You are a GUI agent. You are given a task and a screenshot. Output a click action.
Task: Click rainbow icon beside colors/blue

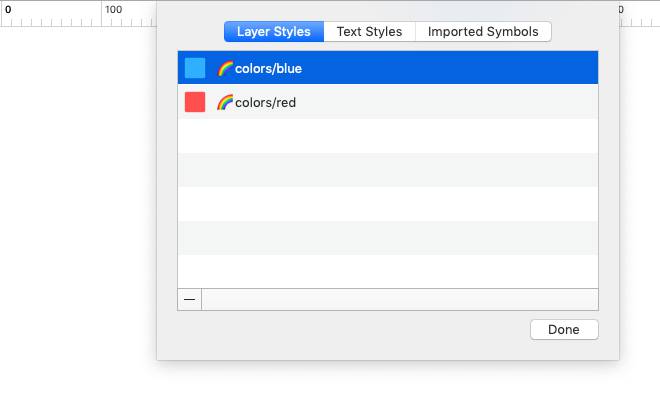point(225,68)
